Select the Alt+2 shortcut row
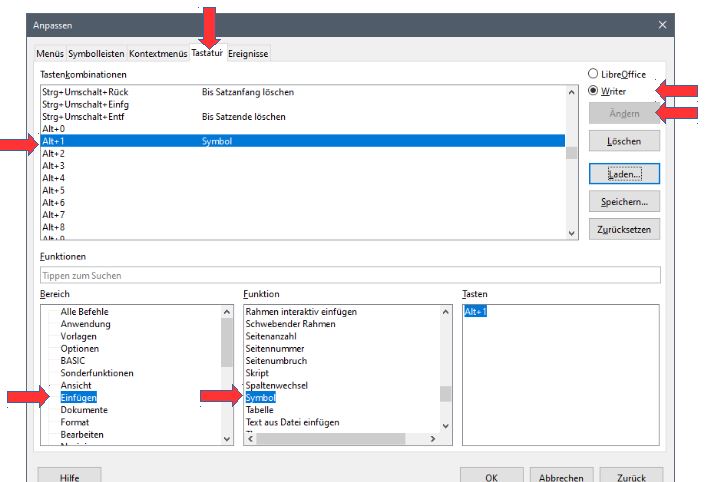 (303, 154)
